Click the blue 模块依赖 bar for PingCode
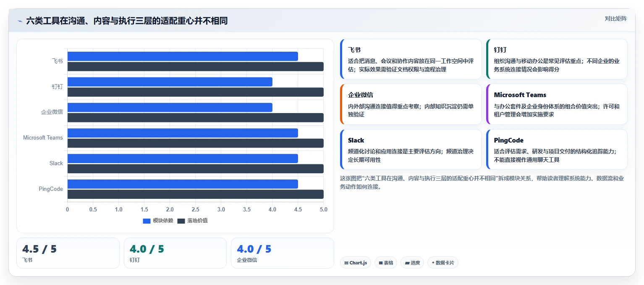The width and height of the screenshot is (644, 285). coord(183,184)
